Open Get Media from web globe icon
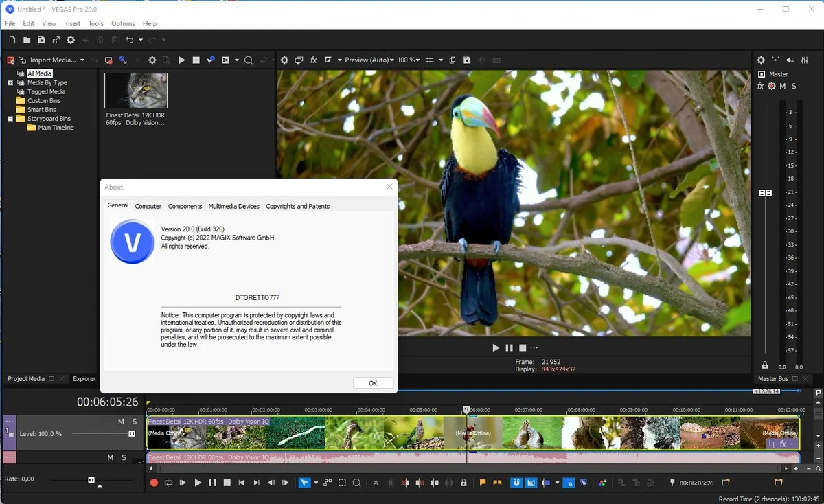The width and height of the screenshot is (824, 504). point(122,60)
